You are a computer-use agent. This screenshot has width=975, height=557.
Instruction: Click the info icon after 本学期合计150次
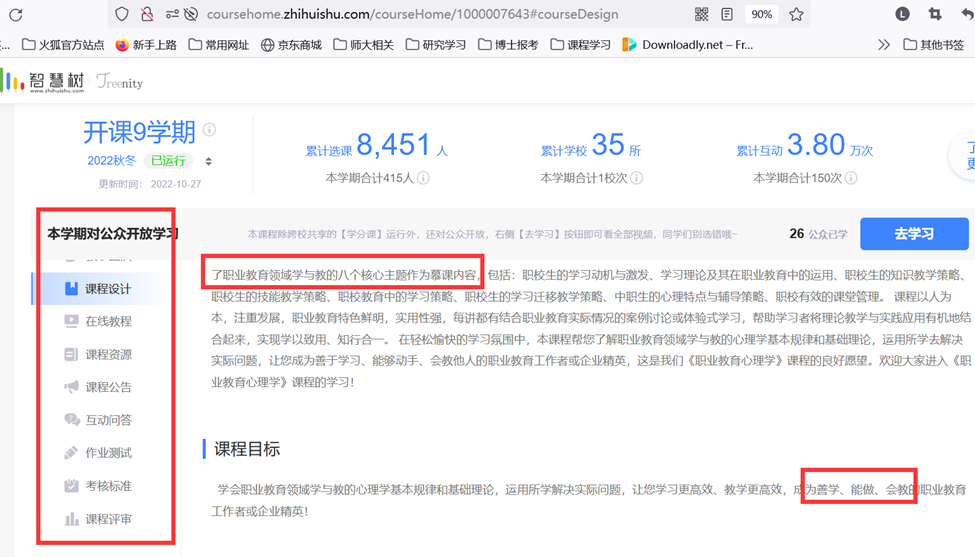coord(851,178)
